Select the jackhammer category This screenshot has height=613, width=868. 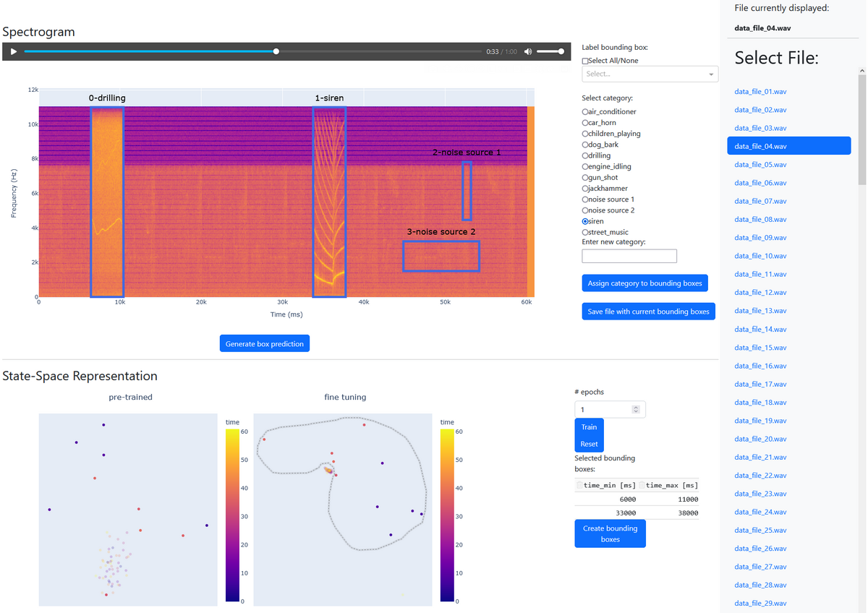[x=585, y=188]
